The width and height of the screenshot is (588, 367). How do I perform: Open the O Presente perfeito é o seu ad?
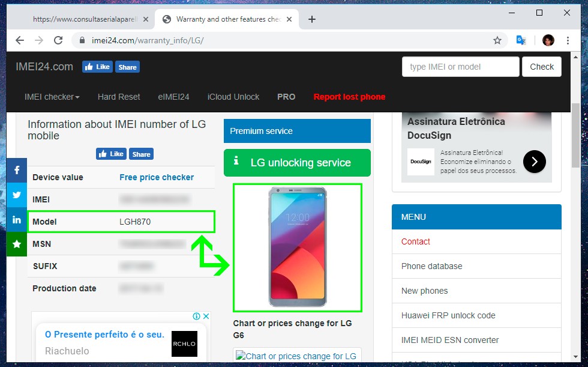click(x=104, y=335)
